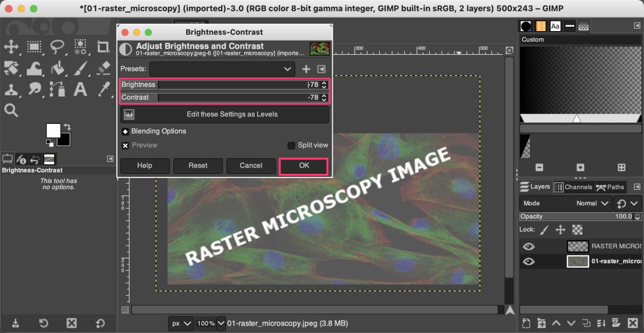Select the Clone stamp tool
The image size is (644, 333).
point(12,90)
